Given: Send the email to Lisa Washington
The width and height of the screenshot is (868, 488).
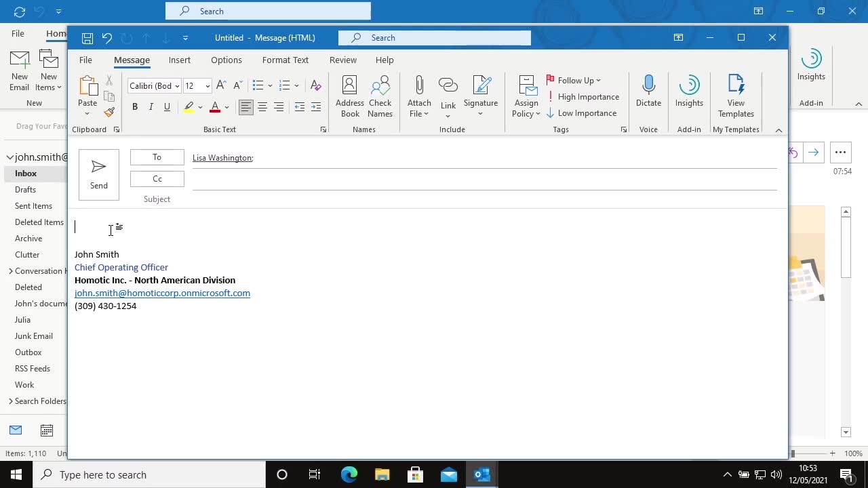Looking at the screenshot, I should pyautogui.click(x=99, y=175).
